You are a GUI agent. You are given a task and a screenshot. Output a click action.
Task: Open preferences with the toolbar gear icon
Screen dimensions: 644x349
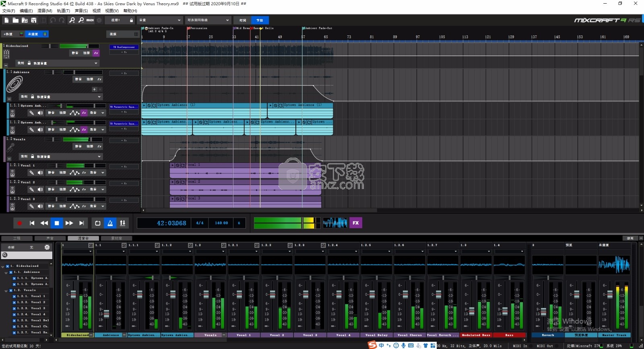click(x=99, y=20)
